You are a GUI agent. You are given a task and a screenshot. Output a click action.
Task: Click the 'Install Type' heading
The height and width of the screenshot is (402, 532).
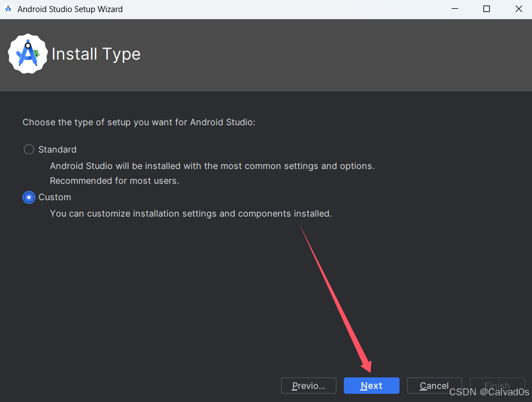[x=96, y=54]
